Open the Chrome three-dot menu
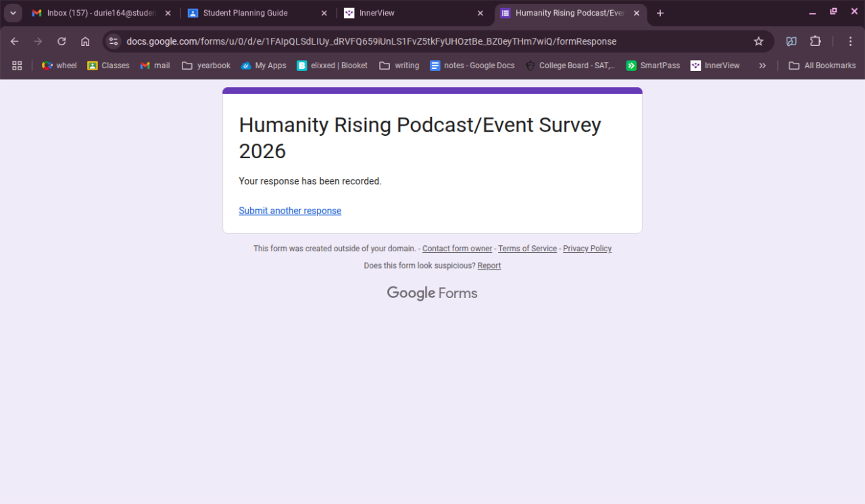865x504 pixels. [850, 41]
